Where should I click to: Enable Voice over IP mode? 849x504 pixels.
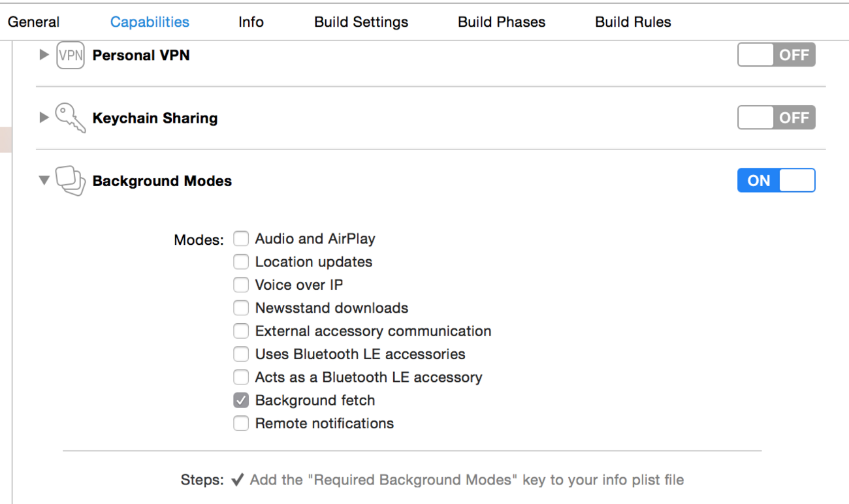pos(242,285)
